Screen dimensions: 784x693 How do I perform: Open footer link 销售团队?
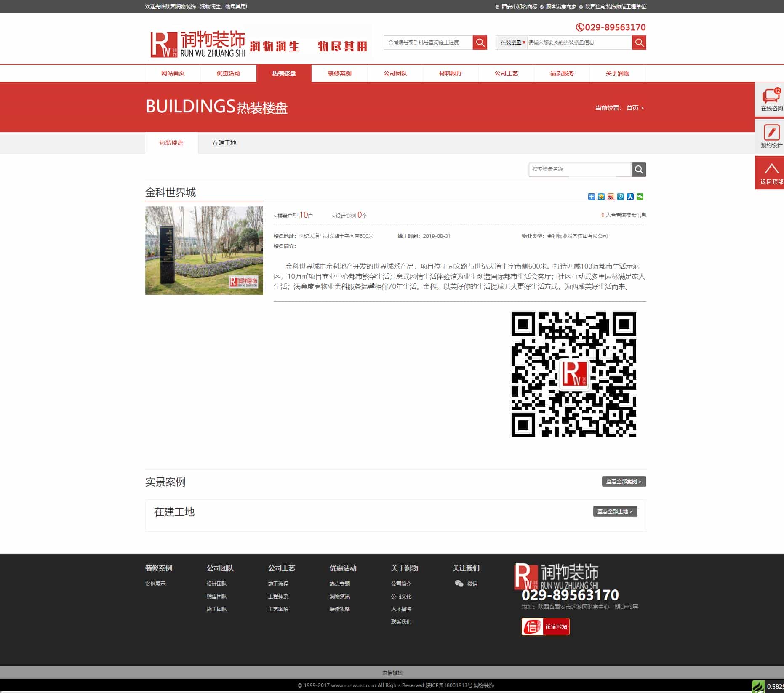pyautogui.click(x=217, y=596)
